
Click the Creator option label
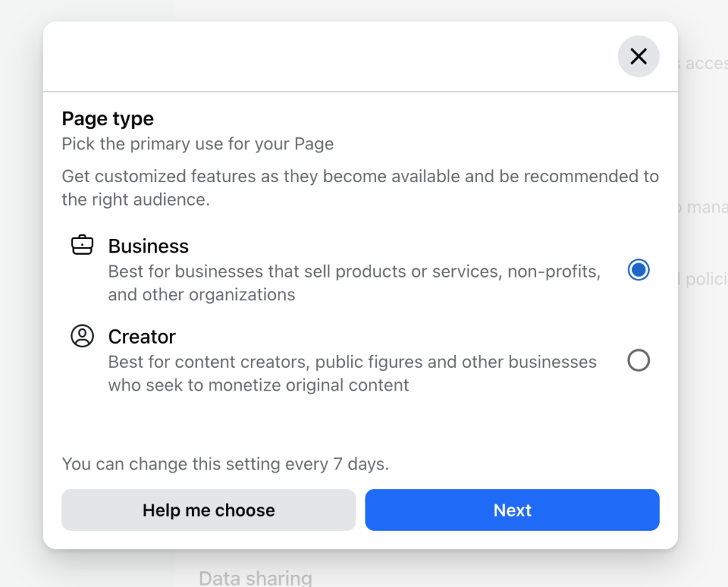pos(141,336)
